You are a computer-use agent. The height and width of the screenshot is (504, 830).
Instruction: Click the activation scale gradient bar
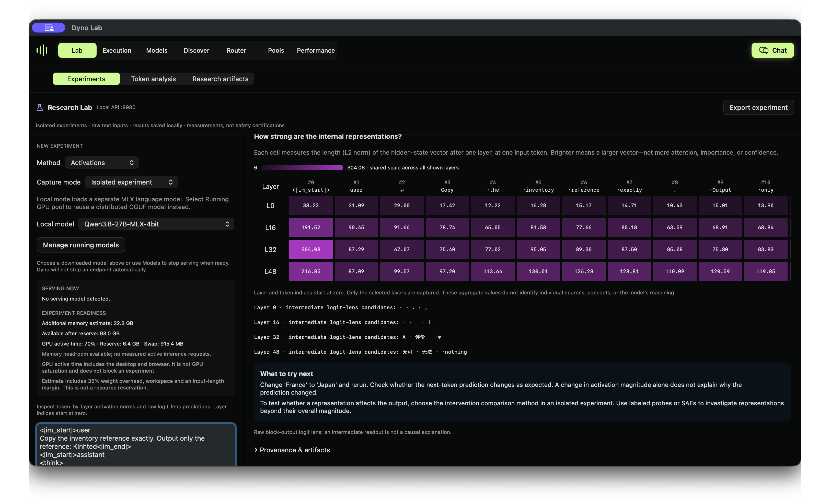(x=302, y=168)
